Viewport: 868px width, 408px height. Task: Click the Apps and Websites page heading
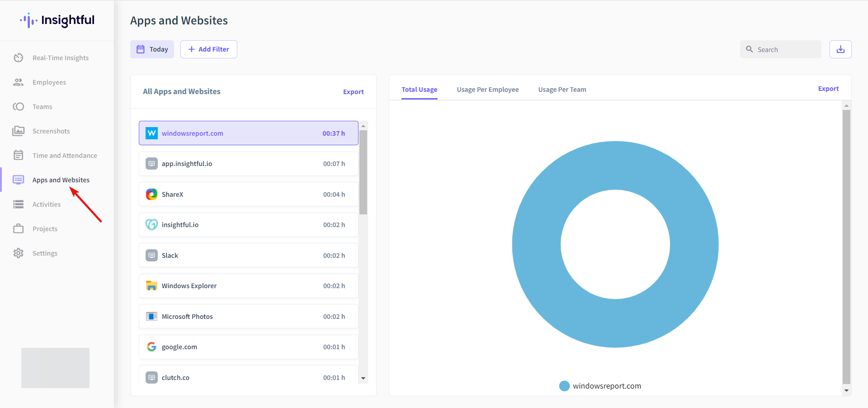pos(179,21)
